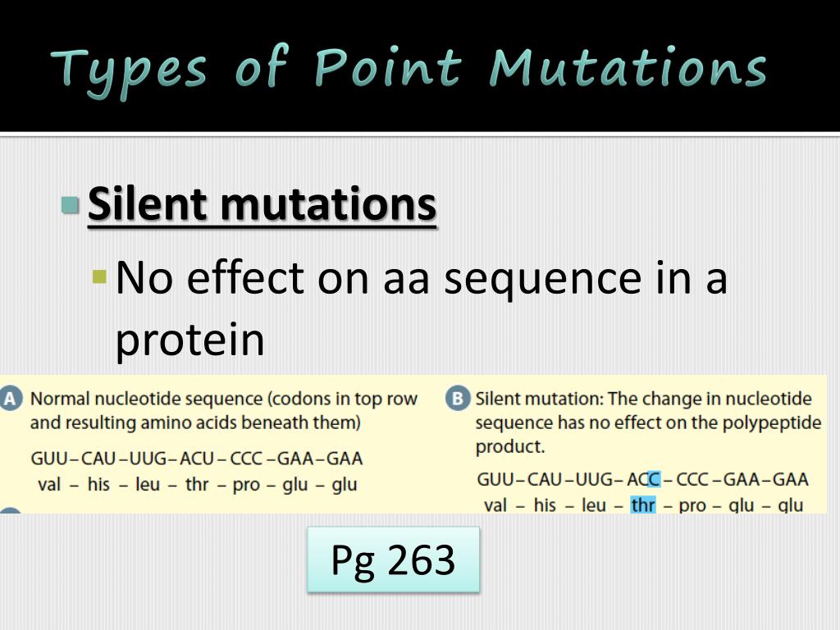
Task: Click the Types of Point Mutations title
Action: [x=409, y=69]
